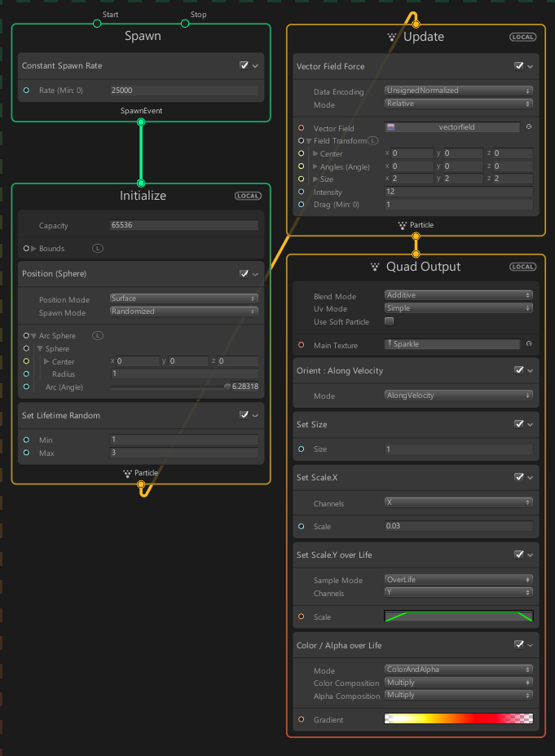This screenshot has width=555, height=756.
Task: Open the Scale curve editor
Action: [459, 617]
